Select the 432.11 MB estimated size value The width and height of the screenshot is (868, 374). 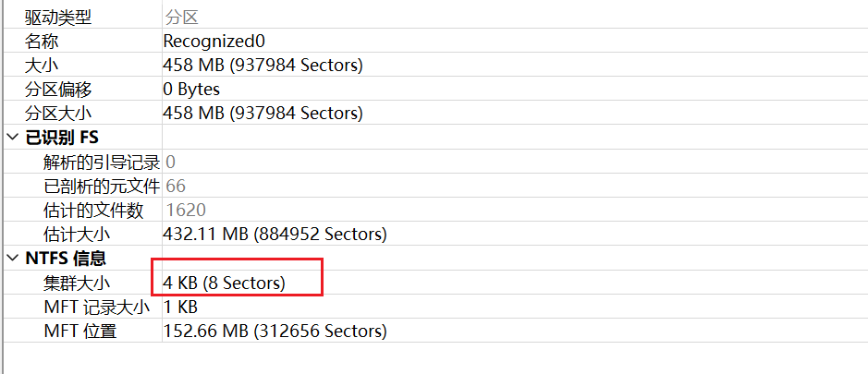pos(275,235)
